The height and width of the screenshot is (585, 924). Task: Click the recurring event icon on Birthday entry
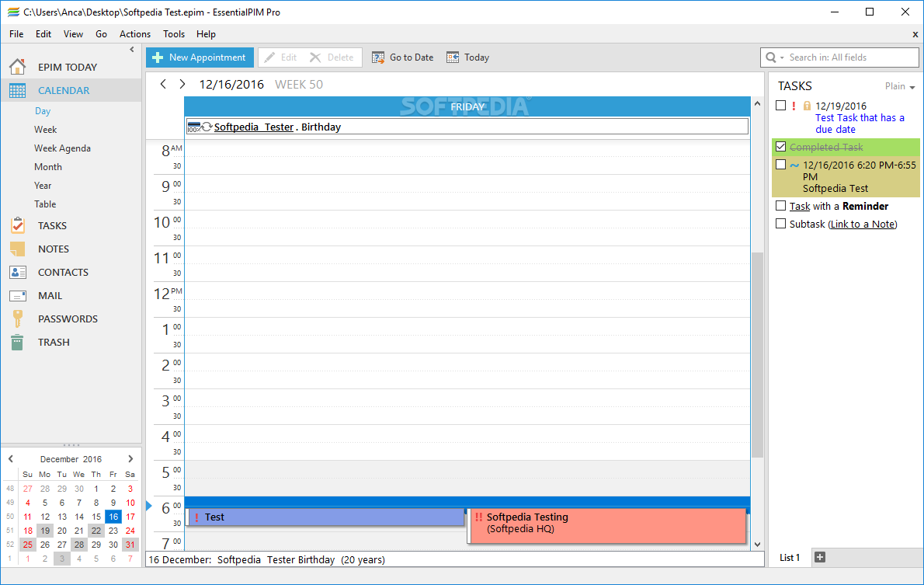207,127
